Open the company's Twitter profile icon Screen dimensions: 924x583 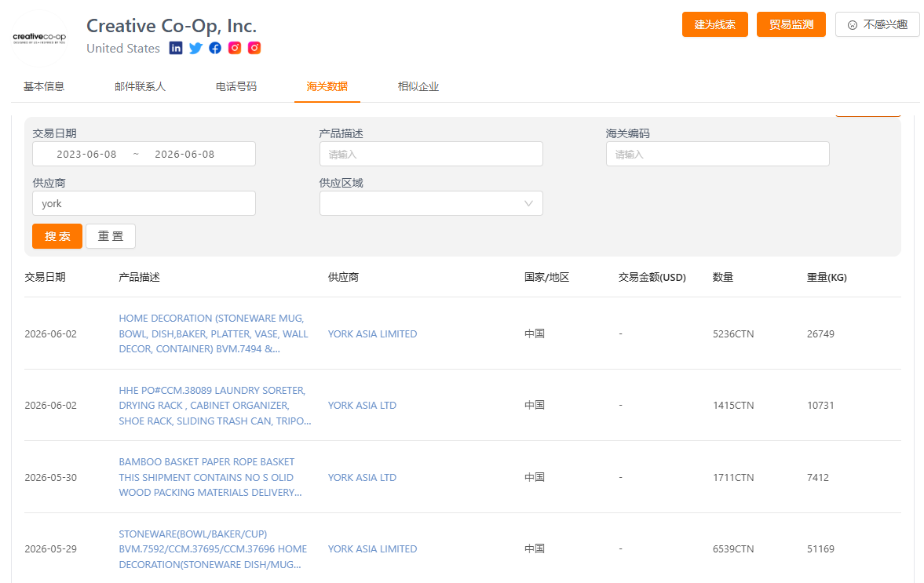pos(195,49)
